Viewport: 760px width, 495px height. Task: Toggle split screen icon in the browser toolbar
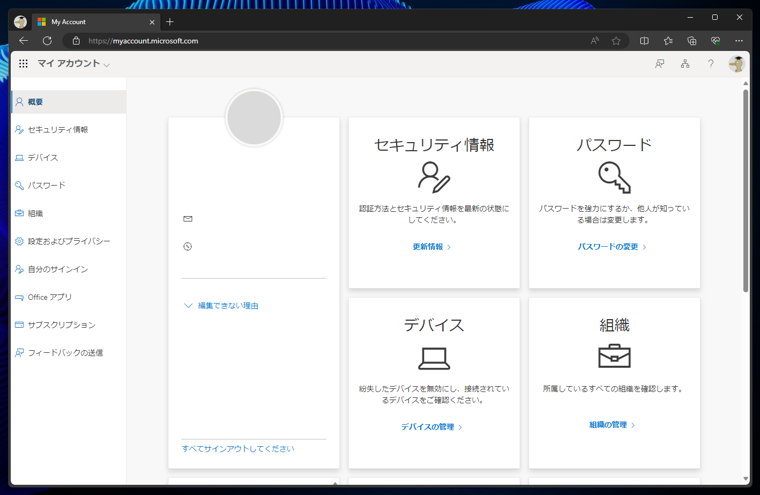[x=644, y=41]
